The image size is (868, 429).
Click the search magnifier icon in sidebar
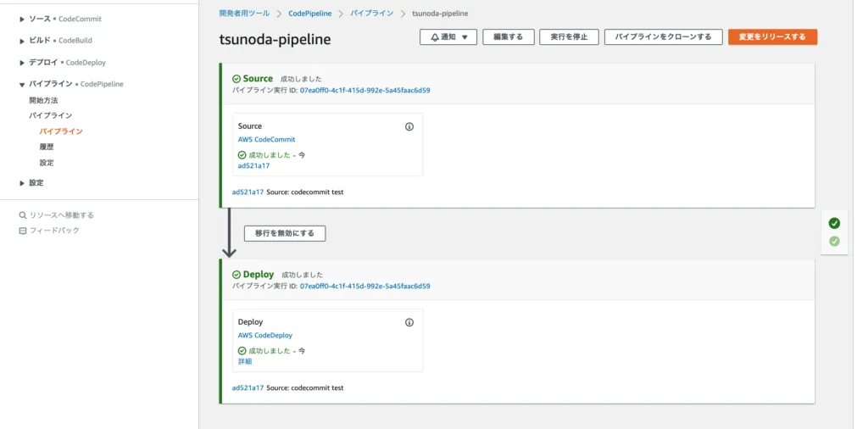23,215
